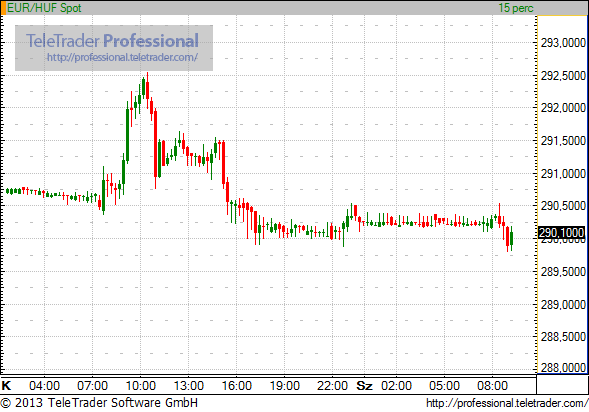
Task: Click the highlighted 290,1000 current price tag
Action: pyautogui.click(x=562, y=233)
